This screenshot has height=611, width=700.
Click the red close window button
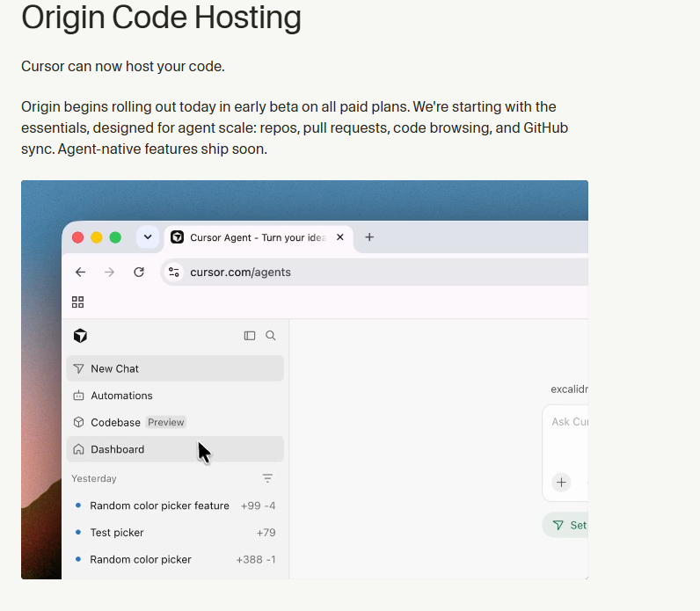click(77, 237)
